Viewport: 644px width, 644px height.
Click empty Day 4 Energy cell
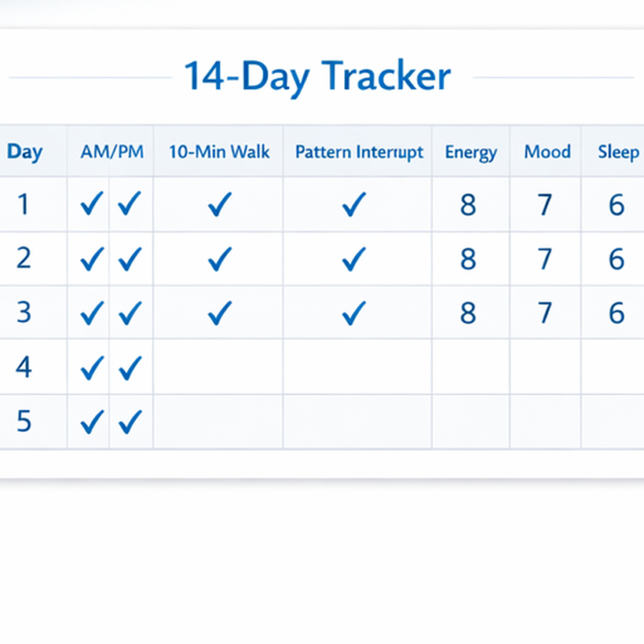tap(470, 367)
